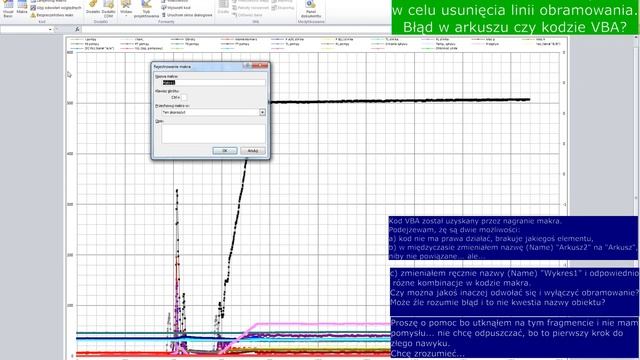Confirm macro recording with OK
This screenshot has height=360, width=640.
224,151
